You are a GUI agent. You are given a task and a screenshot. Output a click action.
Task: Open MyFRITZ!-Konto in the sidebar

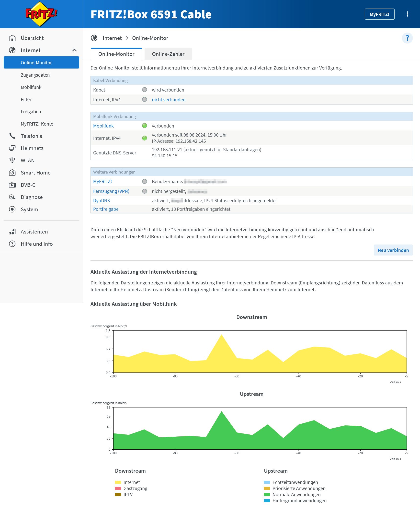click(x=37, y=124)
